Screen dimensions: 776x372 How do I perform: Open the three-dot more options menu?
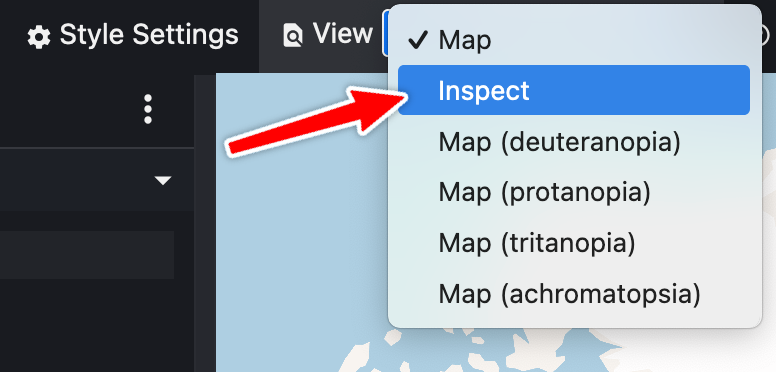[x=147, y=109]
